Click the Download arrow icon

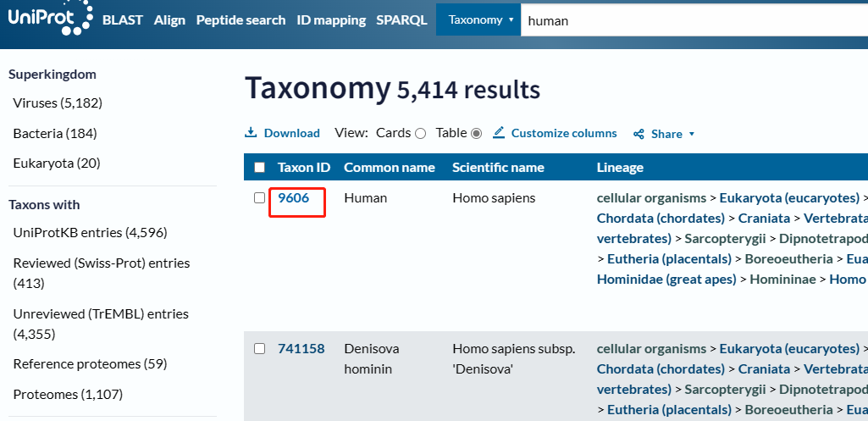[x=251, y=133]
